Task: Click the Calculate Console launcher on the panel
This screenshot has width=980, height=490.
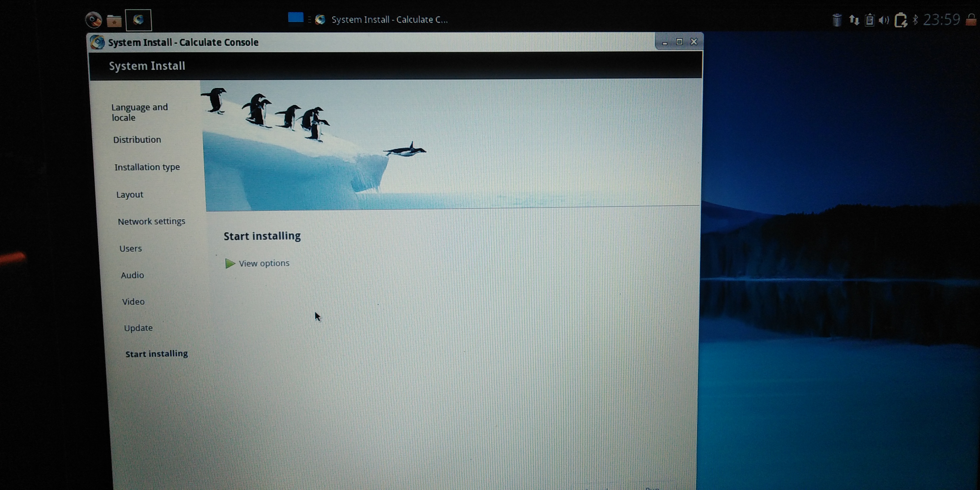Action: pyautogui.click(x=138, y=20)
